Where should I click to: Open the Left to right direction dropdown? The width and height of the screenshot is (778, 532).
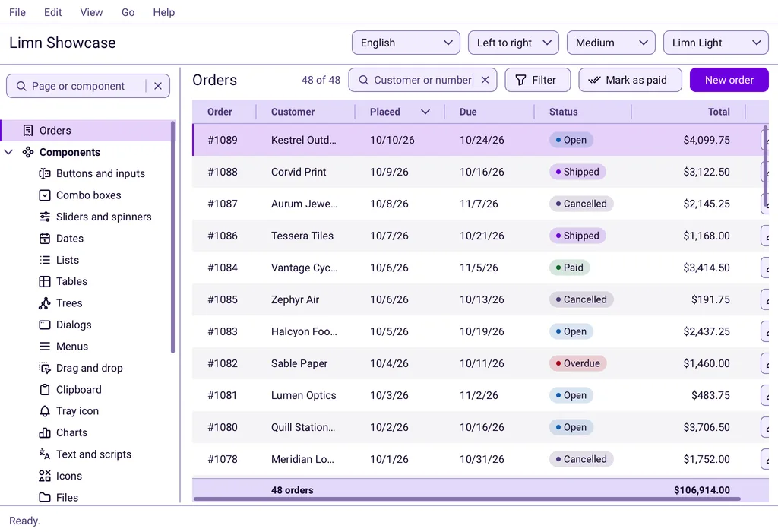(x=514, y=43)
